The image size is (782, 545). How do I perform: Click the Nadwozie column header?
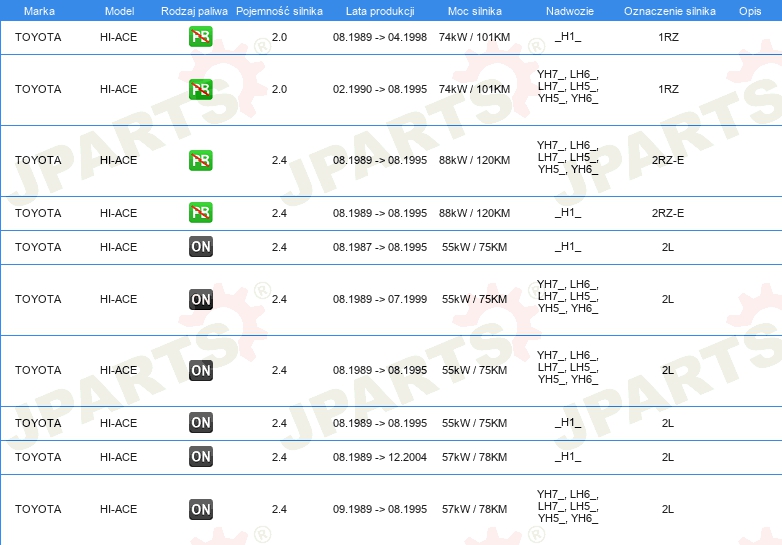tap(570, 11)
